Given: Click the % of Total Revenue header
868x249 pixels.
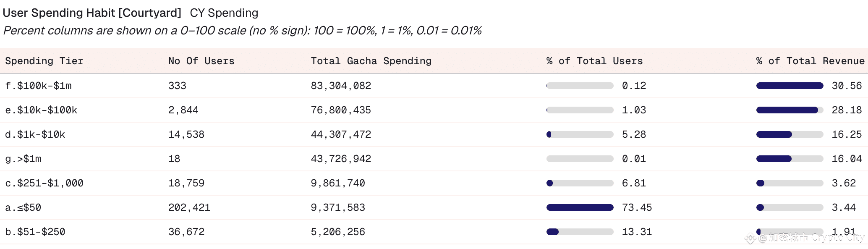Looking at the screenshot, I should pyautogui.click(x=810, y=61).
